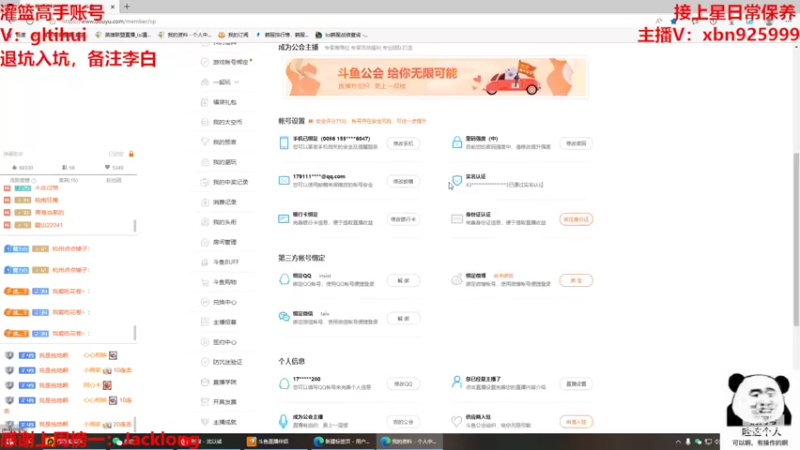This screenshot has width=800, height=450.
Task: Click the 修改密码 button
Action: (x=576, y=143)
